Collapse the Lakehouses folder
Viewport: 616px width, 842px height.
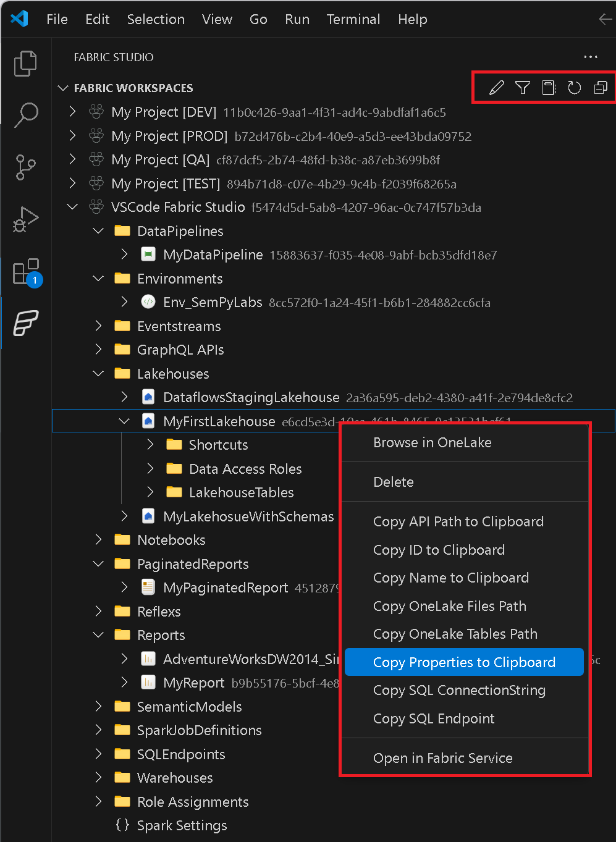click(x=98, y=373)
